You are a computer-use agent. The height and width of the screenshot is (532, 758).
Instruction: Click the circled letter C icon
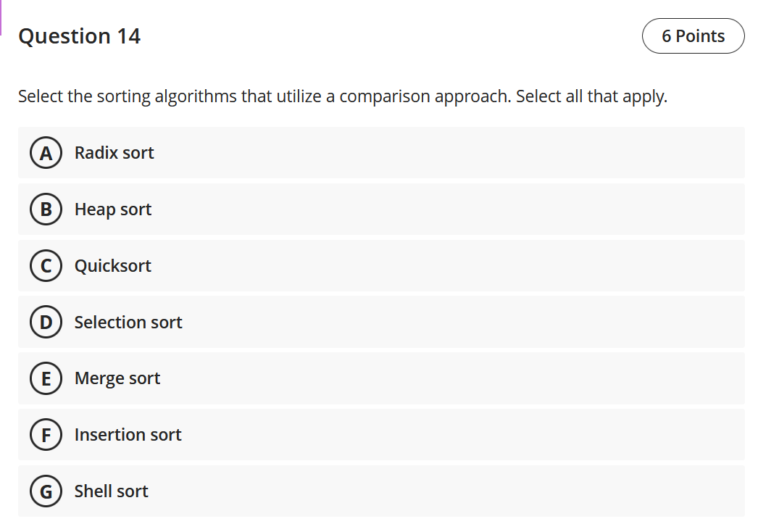coord(46,266)
